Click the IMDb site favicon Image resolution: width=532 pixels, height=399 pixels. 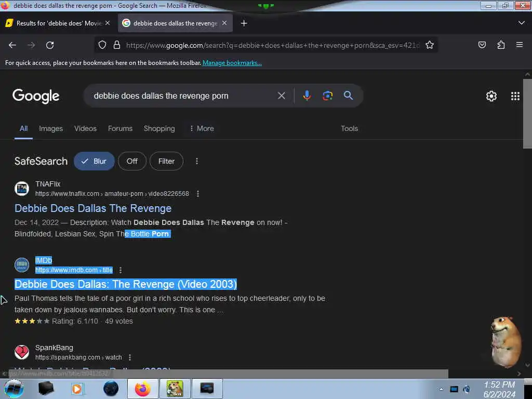[x=22, y=265]
